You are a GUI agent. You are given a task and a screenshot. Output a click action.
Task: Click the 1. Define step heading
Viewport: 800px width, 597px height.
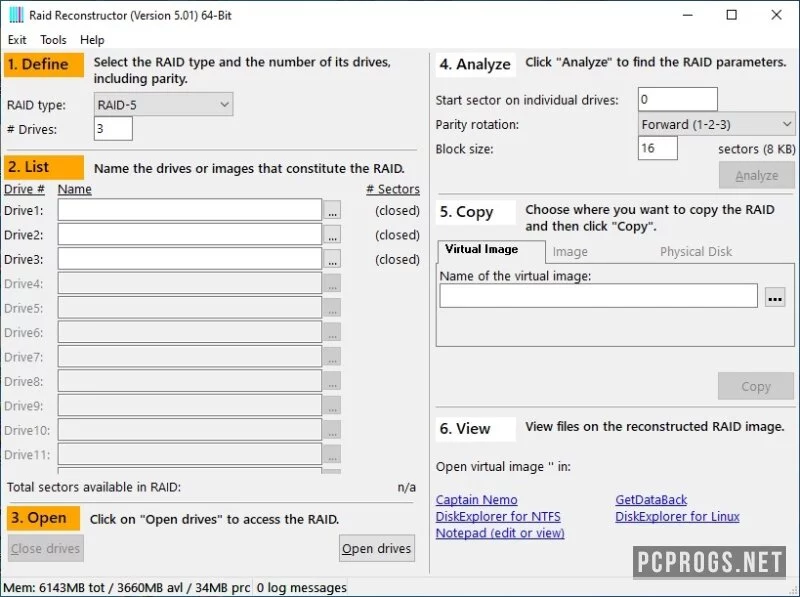coord(44,65)
